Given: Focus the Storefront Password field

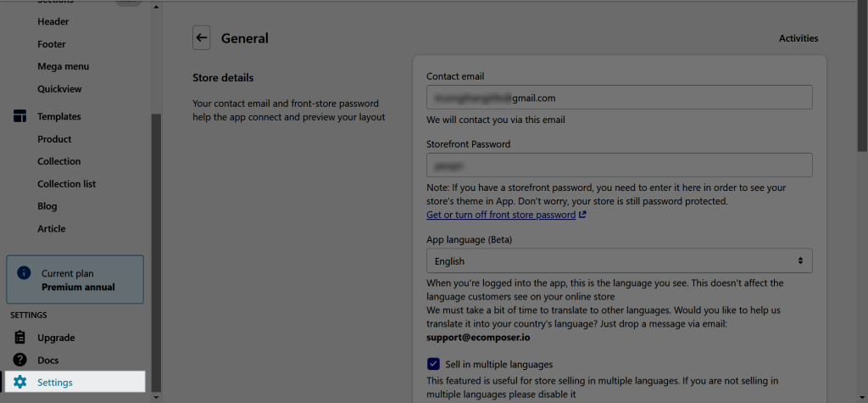Looking at the screenshot, I should [620, 165].
